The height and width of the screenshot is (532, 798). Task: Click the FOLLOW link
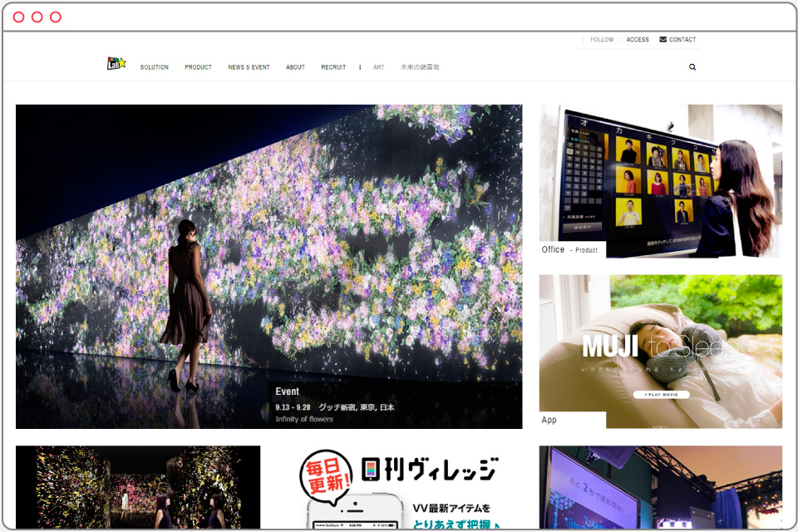pos(602,39)
